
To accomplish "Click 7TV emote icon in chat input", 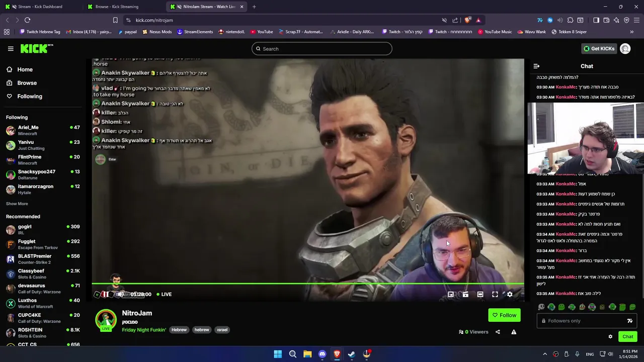I will (x=629, y=321).
